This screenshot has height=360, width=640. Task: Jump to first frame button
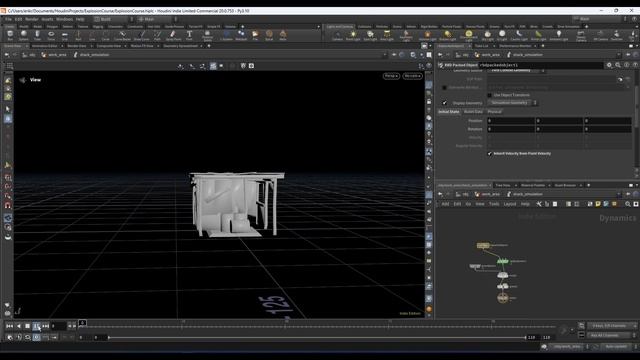click(x=9, y=326)
